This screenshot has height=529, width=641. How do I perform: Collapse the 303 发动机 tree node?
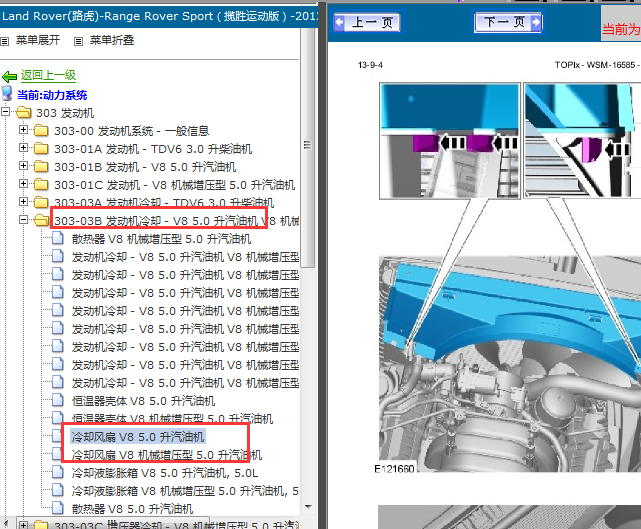[5, 112]
